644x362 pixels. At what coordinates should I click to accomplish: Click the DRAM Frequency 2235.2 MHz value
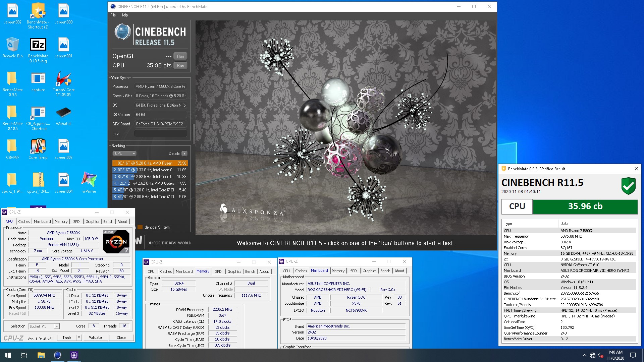tap(222, 310)
